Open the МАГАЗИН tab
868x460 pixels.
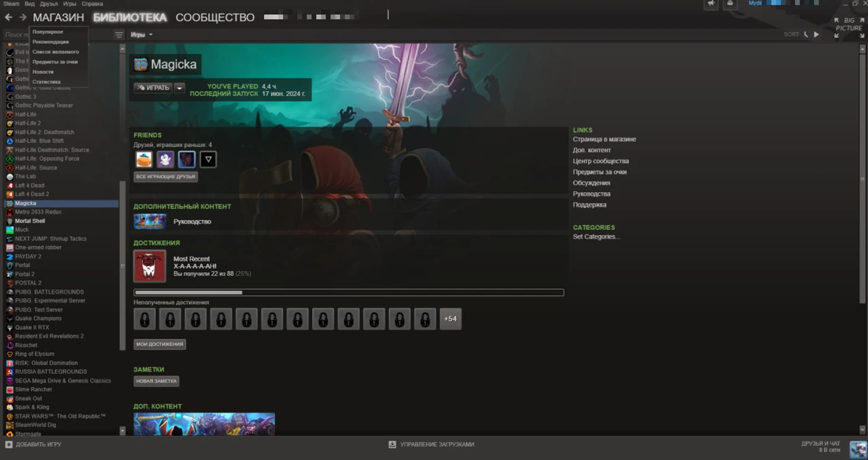coord(58,17)
